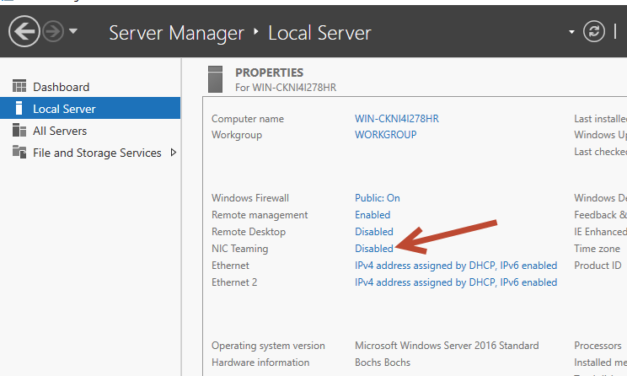Click the Ethernet 2 label
The width and height of the screenshot is (627, 376).
point(234,282)
